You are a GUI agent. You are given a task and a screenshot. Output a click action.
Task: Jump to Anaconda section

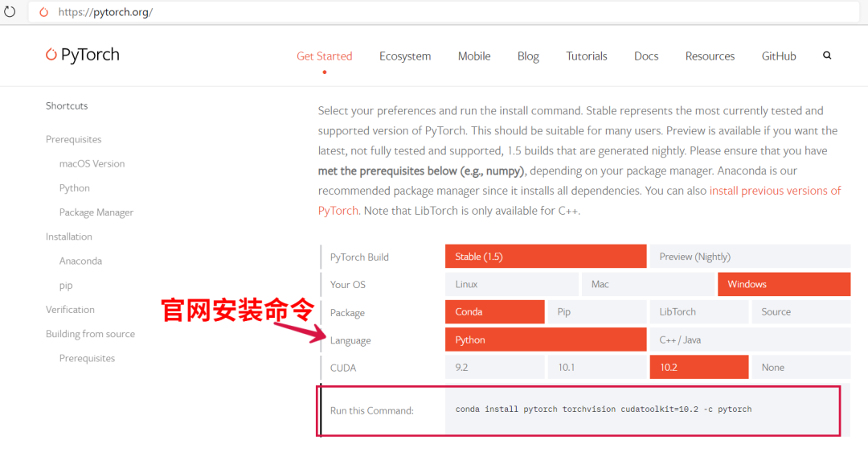point(80,261)
